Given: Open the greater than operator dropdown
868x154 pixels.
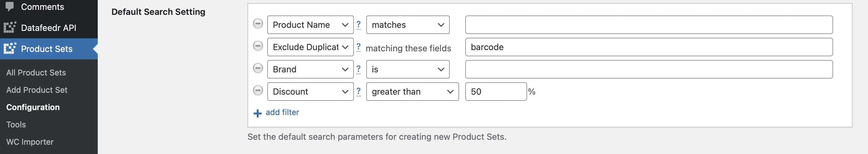Looking at the screenshot, I should click(x=412, y=91).
